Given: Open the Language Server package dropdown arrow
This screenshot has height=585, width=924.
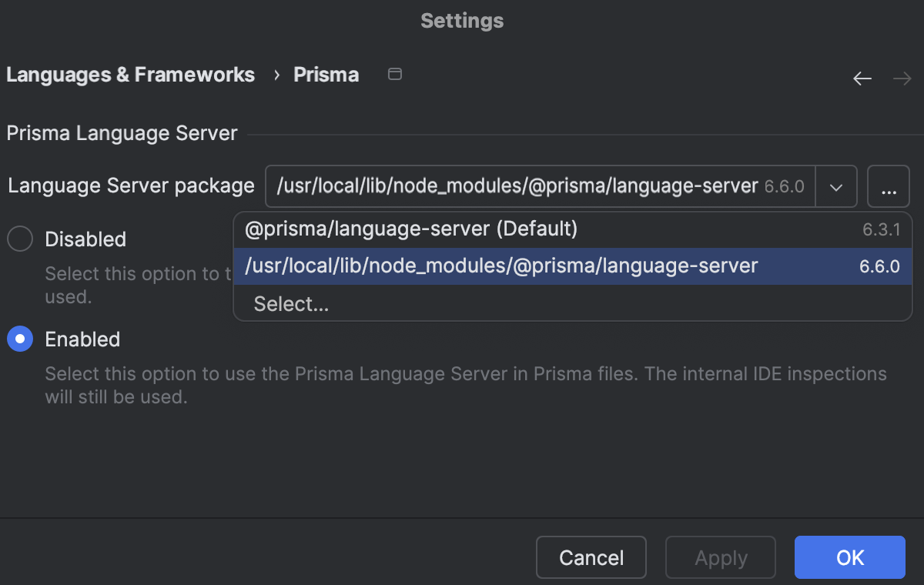Looking at the screenshot, I should pyautogui.click(x=836, y=186).
